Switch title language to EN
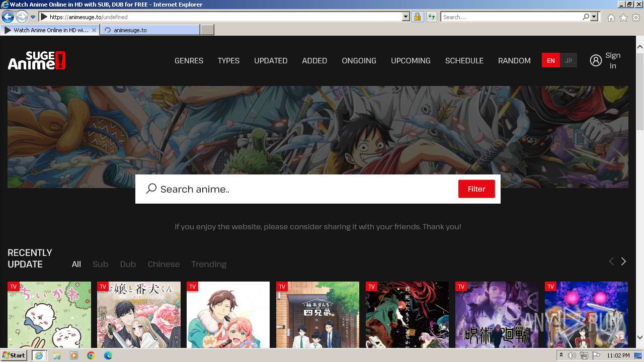The image size is (644, 362). [x=551, y=60]
